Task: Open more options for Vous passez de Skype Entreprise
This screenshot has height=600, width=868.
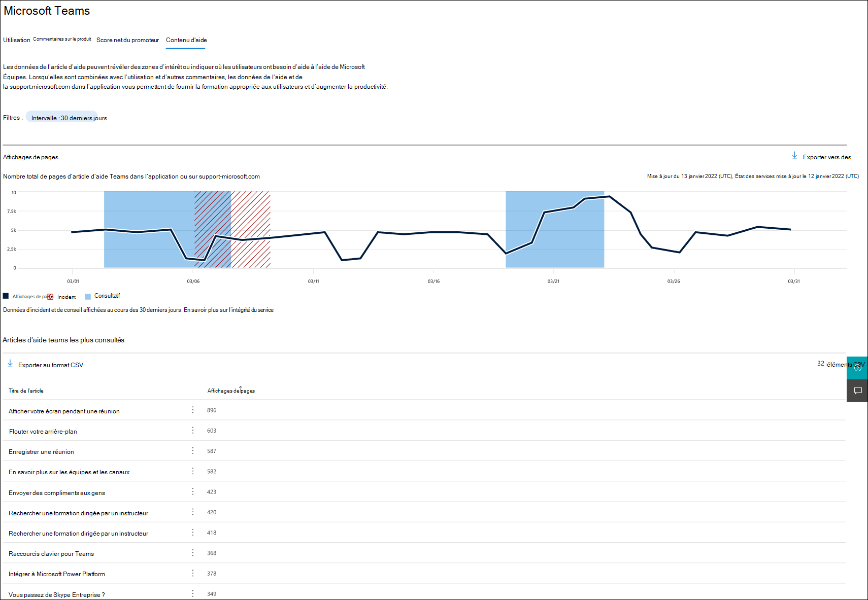Action: tap(193, 593)
